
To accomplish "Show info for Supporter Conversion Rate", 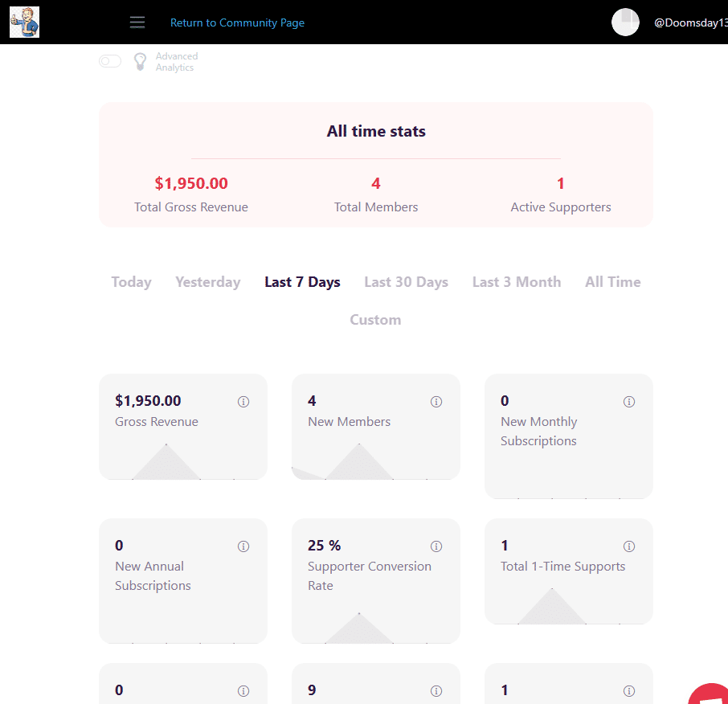I will click(436, 546).
